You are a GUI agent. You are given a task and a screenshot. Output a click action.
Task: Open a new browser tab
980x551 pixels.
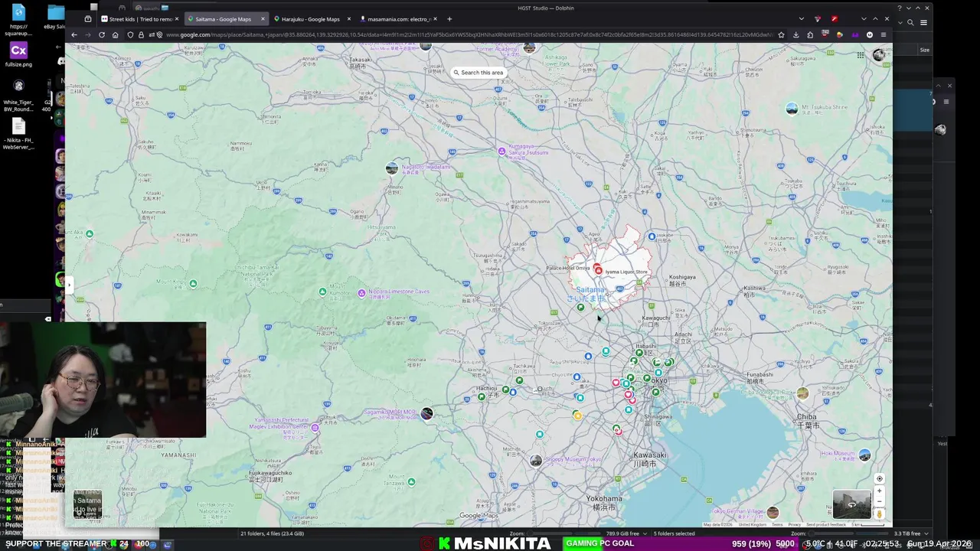(449, 19)
